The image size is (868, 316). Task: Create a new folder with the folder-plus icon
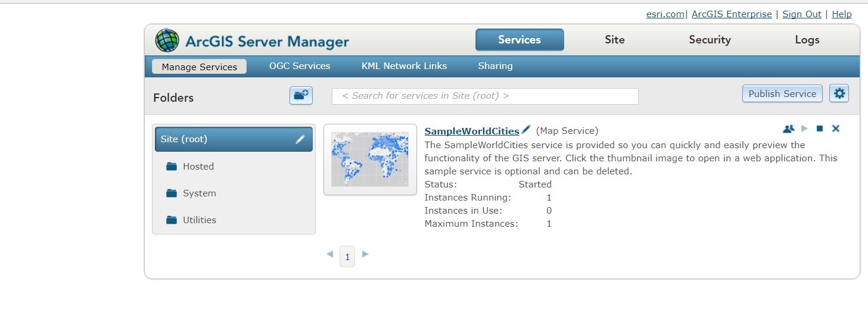tap(301, 95)
